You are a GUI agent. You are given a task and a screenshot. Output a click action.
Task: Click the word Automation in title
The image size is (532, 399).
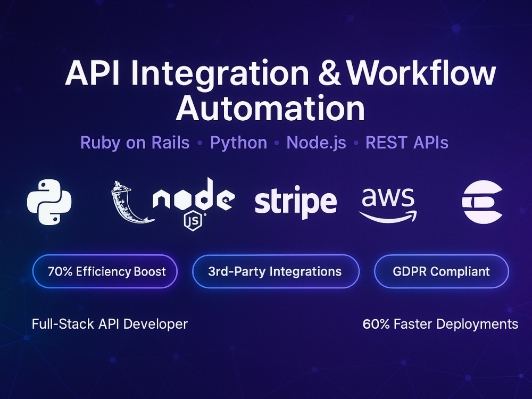pyautogui.click(x=270, y=108)
